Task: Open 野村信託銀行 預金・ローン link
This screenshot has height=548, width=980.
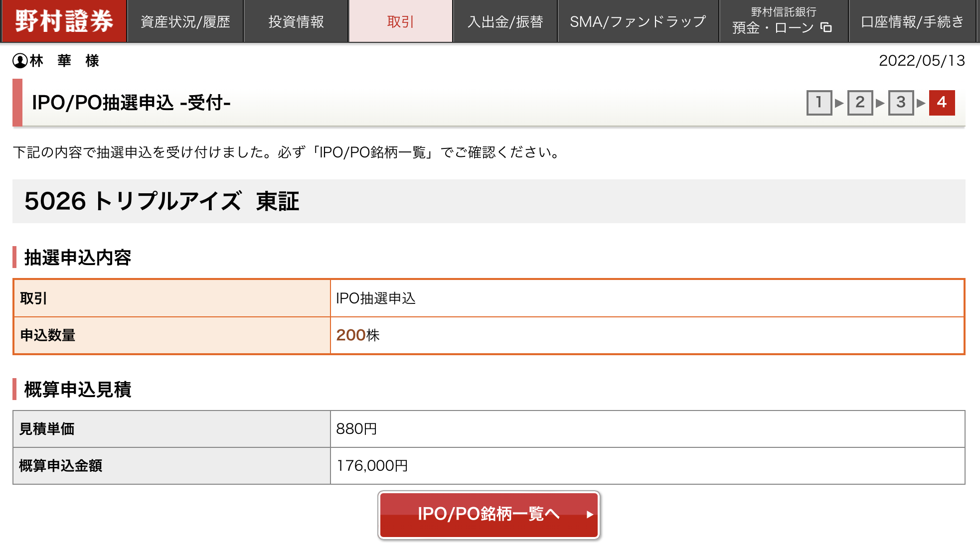Action: [784, 21]
